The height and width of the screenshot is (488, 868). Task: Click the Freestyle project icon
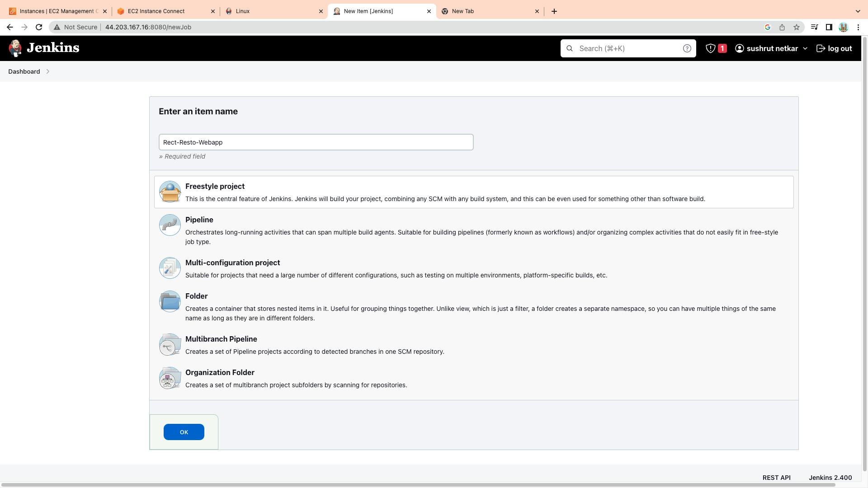click(170, 191)
